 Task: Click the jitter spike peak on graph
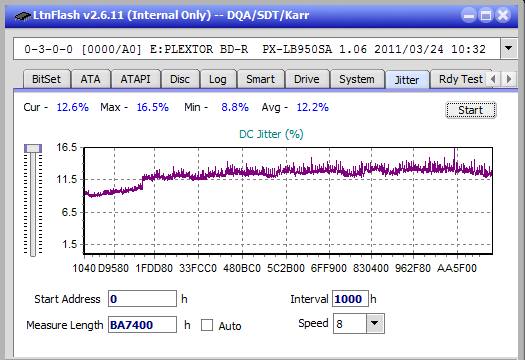(454, 149)
